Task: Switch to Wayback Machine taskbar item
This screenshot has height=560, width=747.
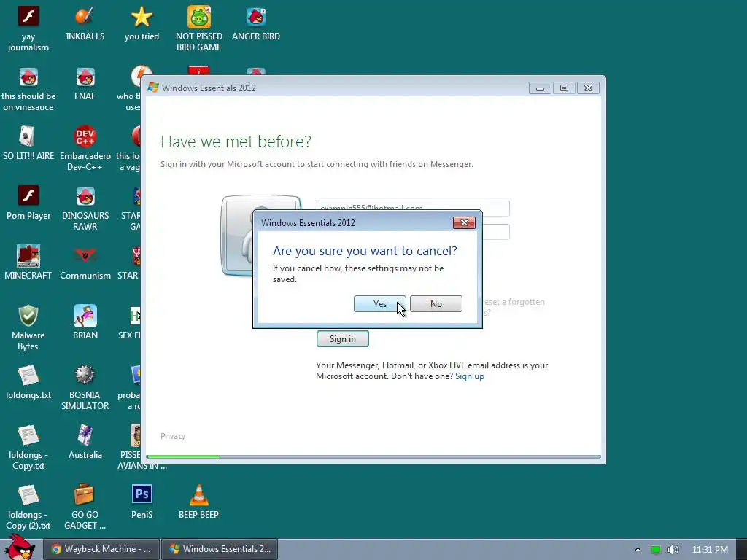Action: [101, 549]
